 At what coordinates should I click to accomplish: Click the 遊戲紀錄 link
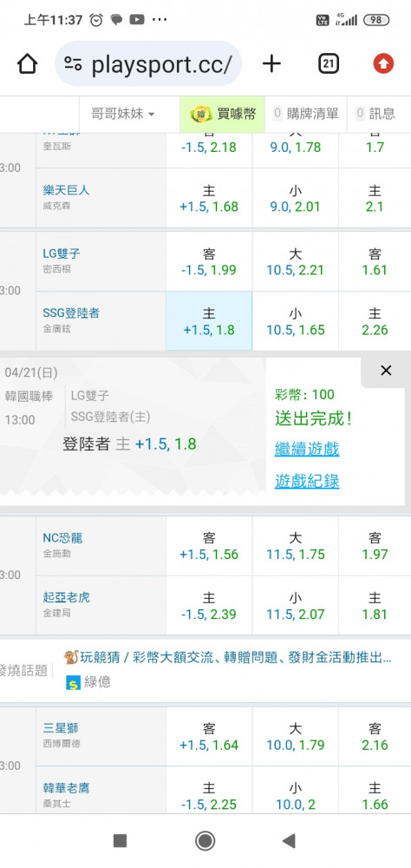click(x=307, y=482)
